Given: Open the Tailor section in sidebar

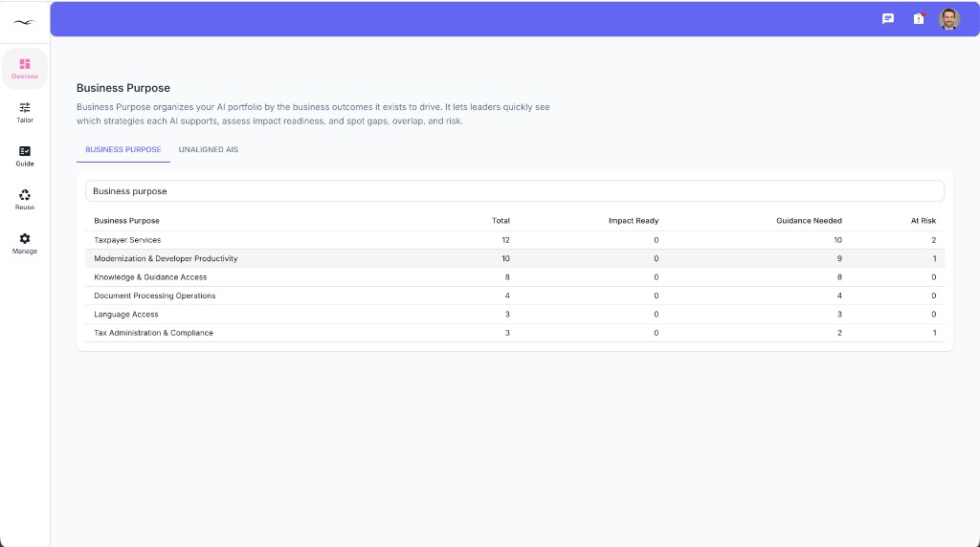Looking at the screenshot, I should pyautogui.click(x=24, y=113).
